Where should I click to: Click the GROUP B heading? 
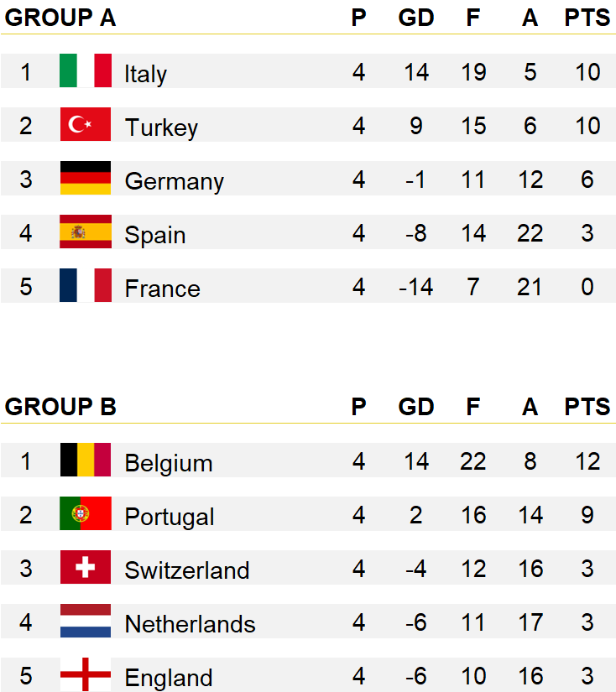click(60, 407)
